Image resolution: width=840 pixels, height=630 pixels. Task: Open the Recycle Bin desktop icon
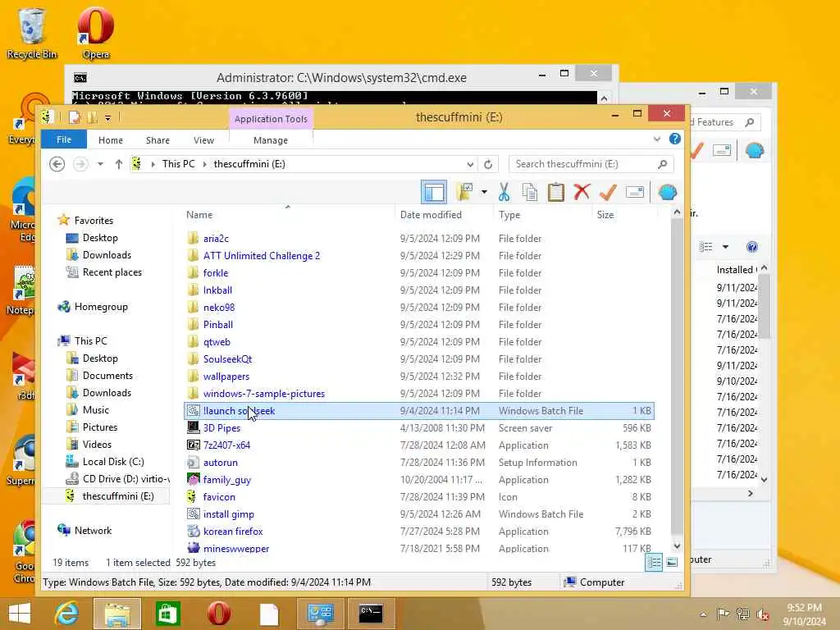32,33
